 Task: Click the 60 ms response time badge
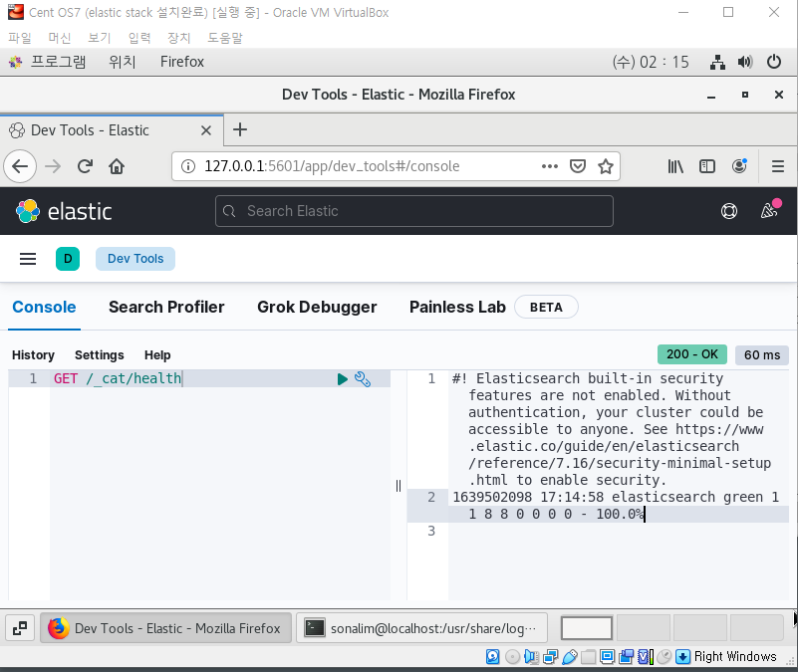click(x=762, y=355)
